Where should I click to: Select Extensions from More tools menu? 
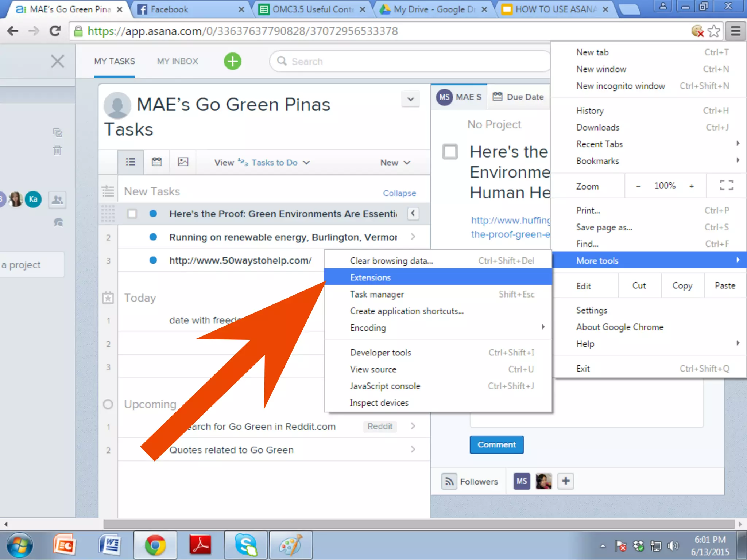click(371, 277)
